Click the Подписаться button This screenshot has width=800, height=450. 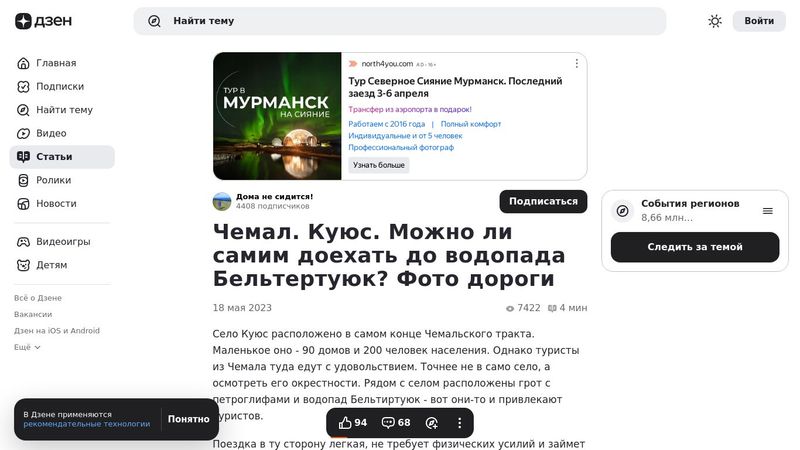(x=543, y=201)
